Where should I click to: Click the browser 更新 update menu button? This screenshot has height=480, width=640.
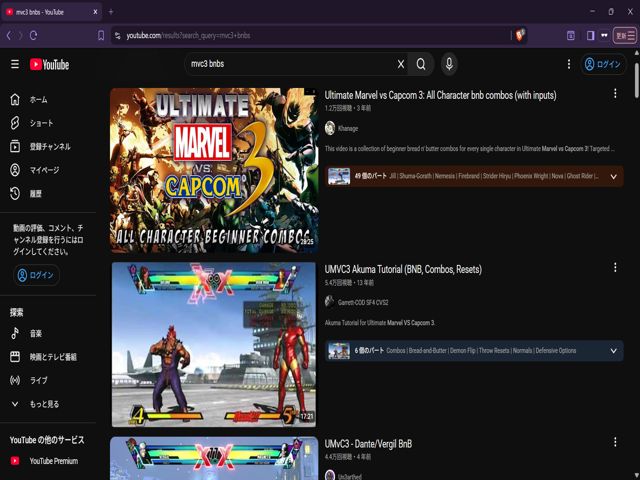625,36
